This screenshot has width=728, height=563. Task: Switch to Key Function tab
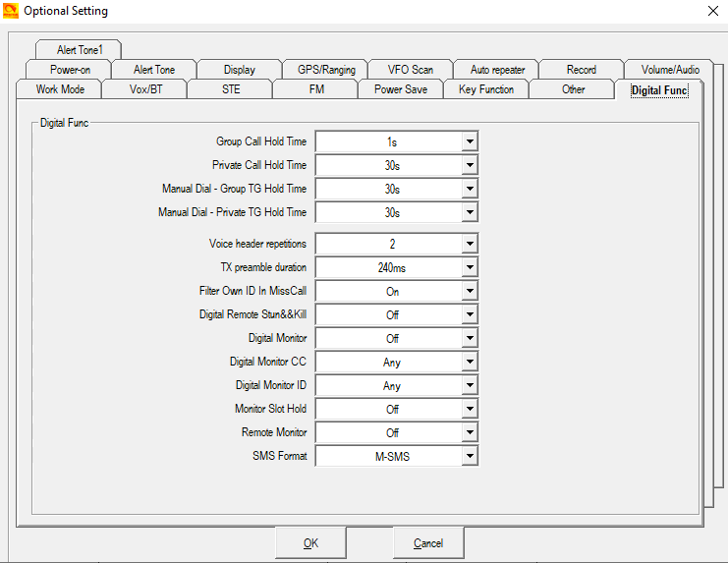tap(486, 89)
